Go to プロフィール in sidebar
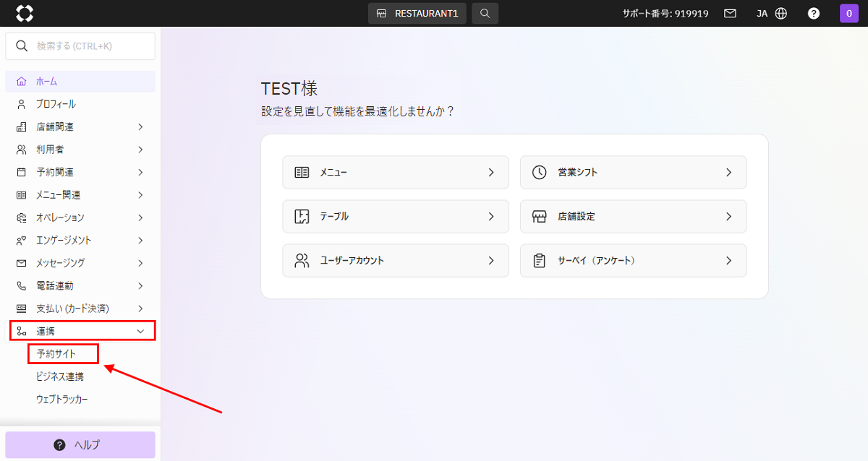The width and height of the screenshot is (868, 461). (x=56, y=104)
